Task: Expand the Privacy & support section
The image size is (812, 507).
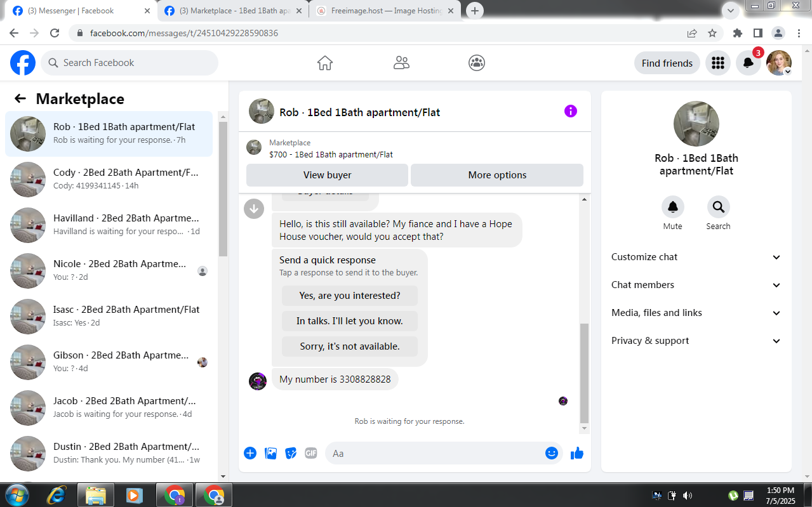Action: click(696, 341)
